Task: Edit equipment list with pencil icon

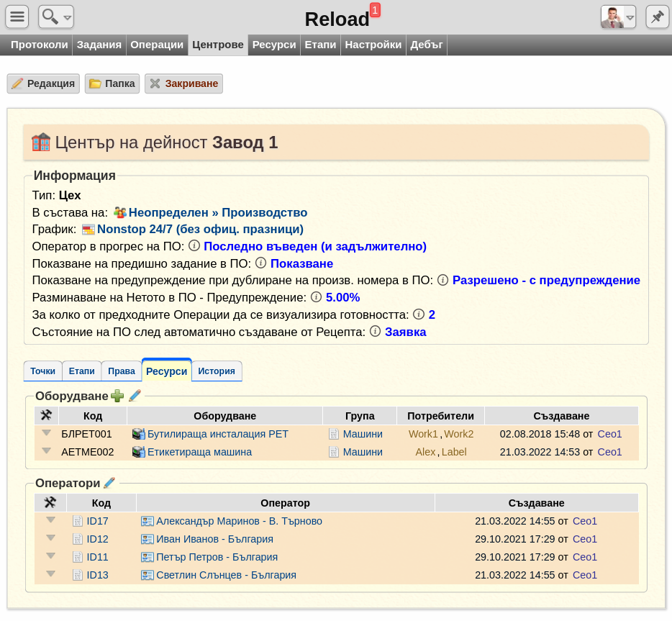Action: tap(135, 396)
